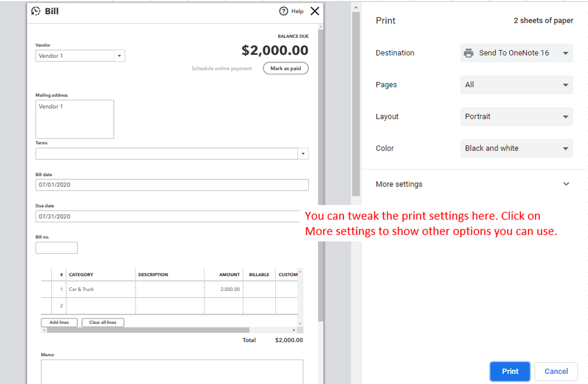The image size is (588, 384).
Task: Click the BILLABLE column header
Action: (259, 274)
